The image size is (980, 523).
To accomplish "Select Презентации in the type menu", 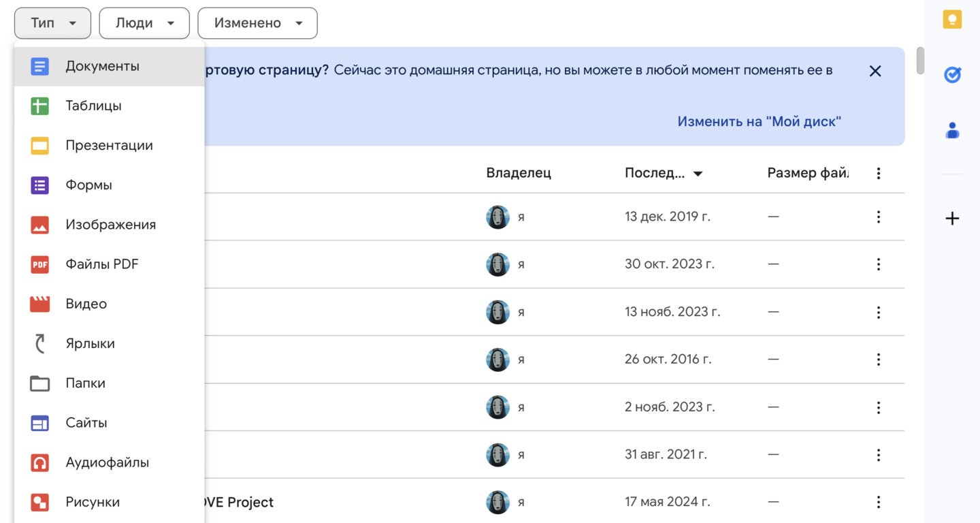I will [x=109, y=146].
